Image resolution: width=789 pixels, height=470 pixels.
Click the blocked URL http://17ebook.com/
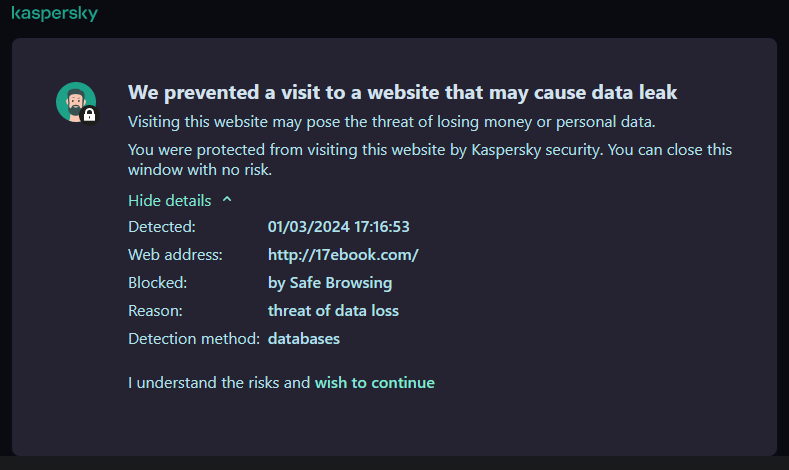[343, 255]
